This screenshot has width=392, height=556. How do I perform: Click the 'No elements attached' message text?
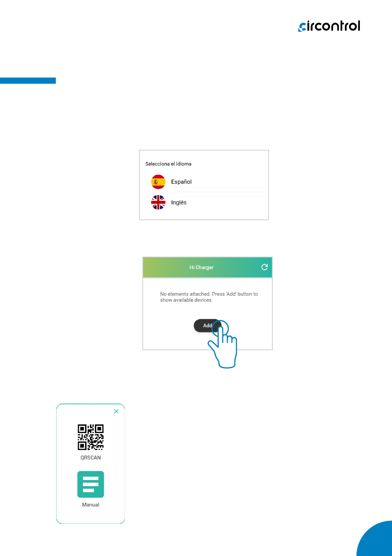point(209,297)
